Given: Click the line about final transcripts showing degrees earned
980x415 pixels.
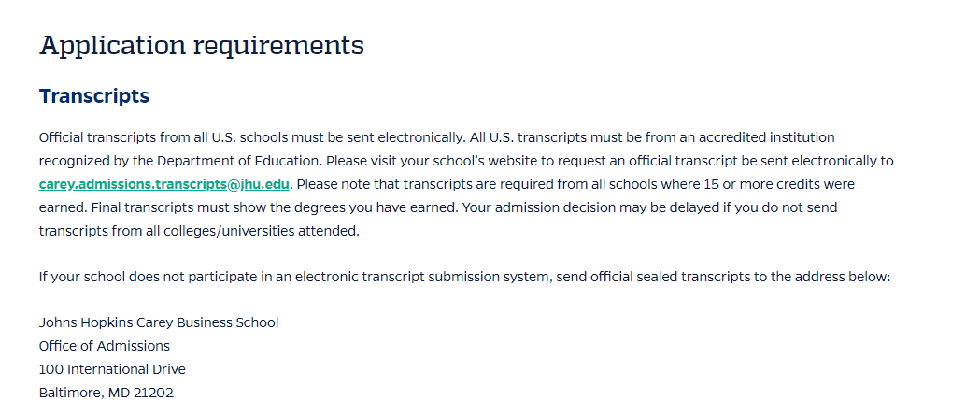Looking at the screenshot, I should [437, 207].
